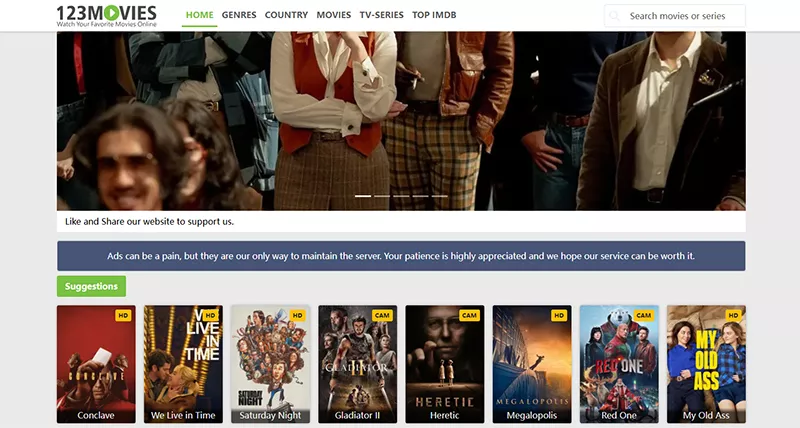Image resolution: width=800 pixels, height=428 pixels.
Task: Open the TOP IMDB page
Action: pos(434,15)
